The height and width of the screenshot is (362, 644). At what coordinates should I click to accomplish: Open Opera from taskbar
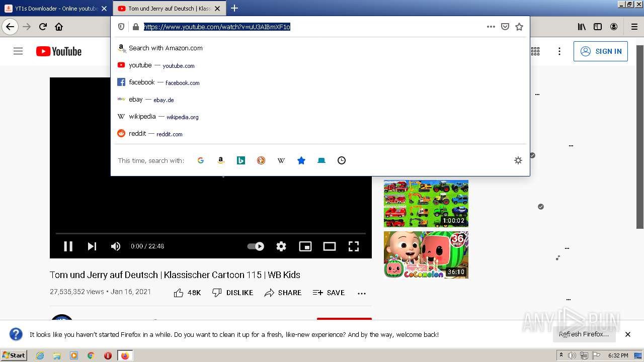[108, 355]
